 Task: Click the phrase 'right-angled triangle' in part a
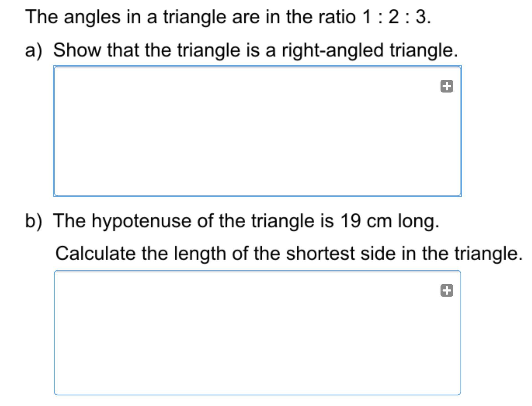click(x=369, y=50)
